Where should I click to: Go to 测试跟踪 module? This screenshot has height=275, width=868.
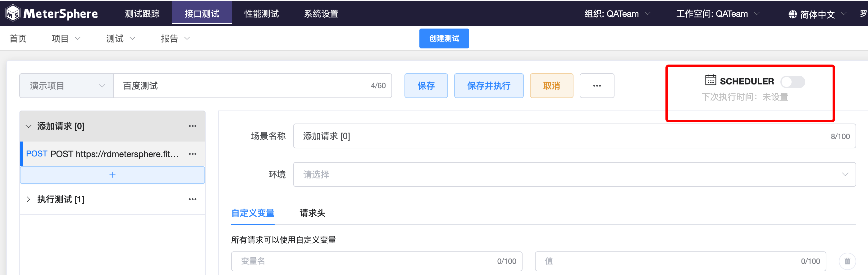142,14
